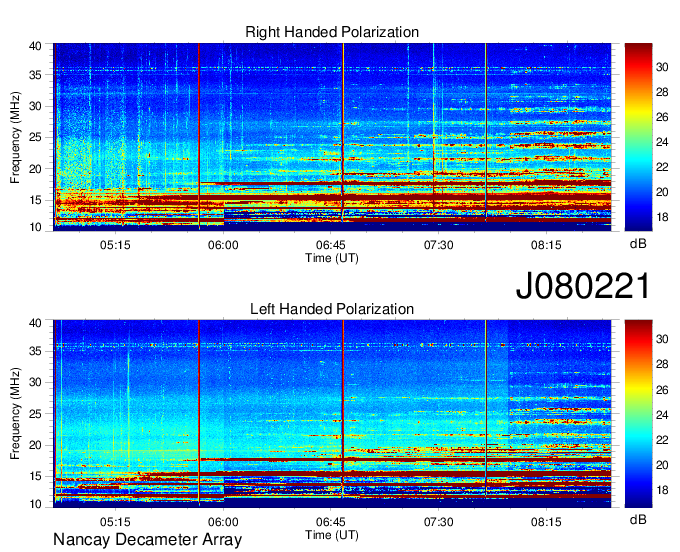Click the 22 value on upper color scale
The image size is (680, 552).
662,167
